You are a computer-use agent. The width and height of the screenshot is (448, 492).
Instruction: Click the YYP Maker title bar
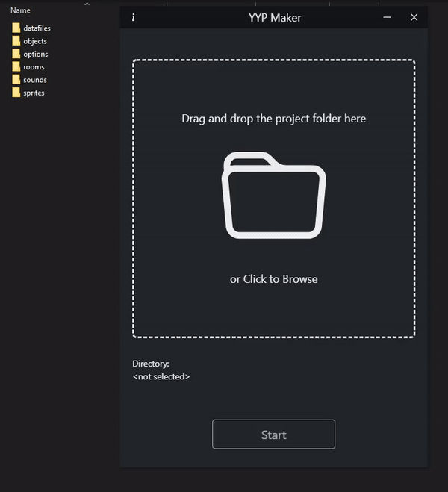pyautogui.click(x=273, y=18)
